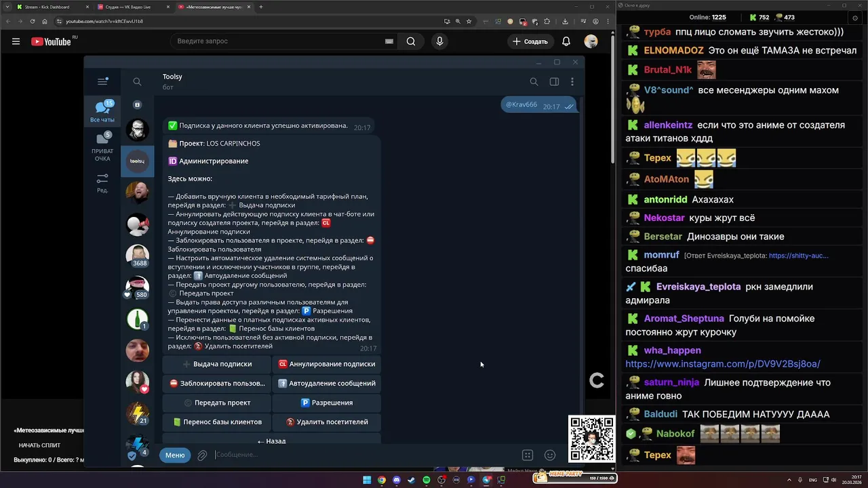Open the 'Ред.' folder edit option
Screen dimensions: 868x488
coord(102,183)
